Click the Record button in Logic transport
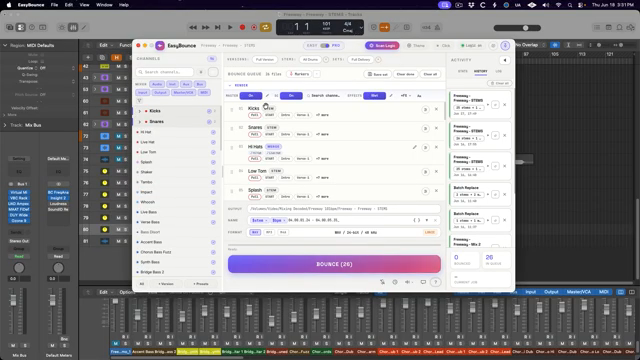 tap(242, 27)
